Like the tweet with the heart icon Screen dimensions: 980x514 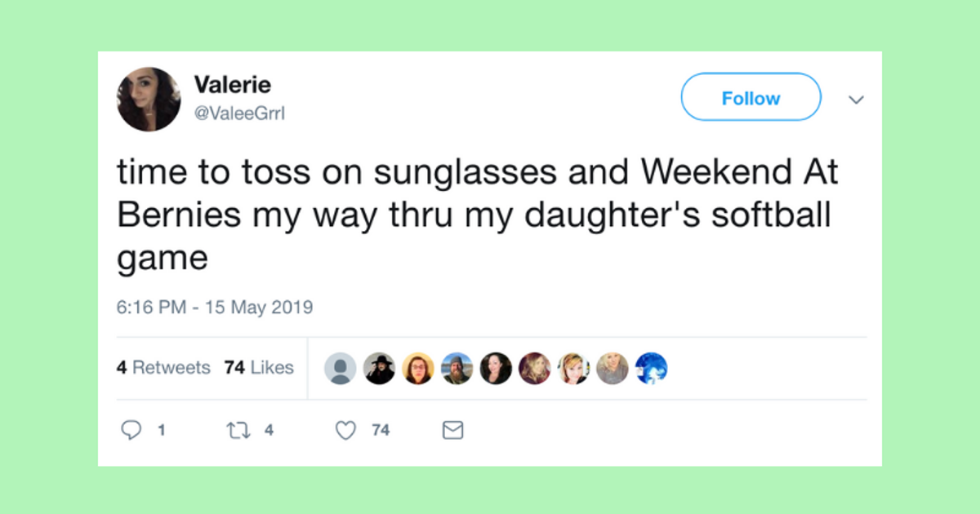(345, 429)
